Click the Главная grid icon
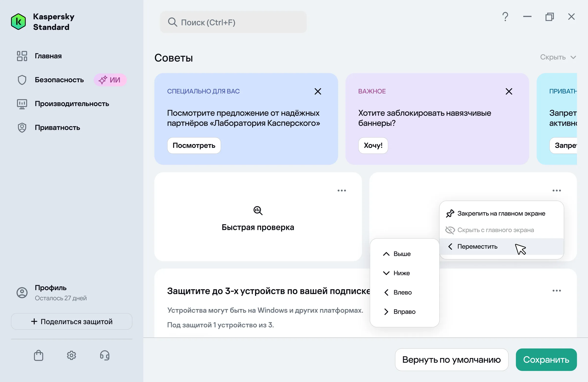This screenshot has height=382, width=588. point(22,56)
